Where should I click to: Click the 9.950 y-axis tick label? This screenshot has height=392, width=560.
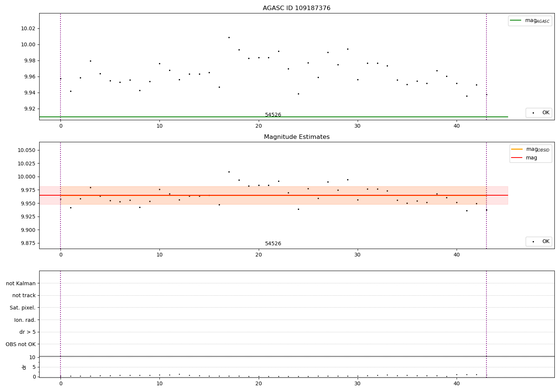pyautogui.click(x=28, y=203)
